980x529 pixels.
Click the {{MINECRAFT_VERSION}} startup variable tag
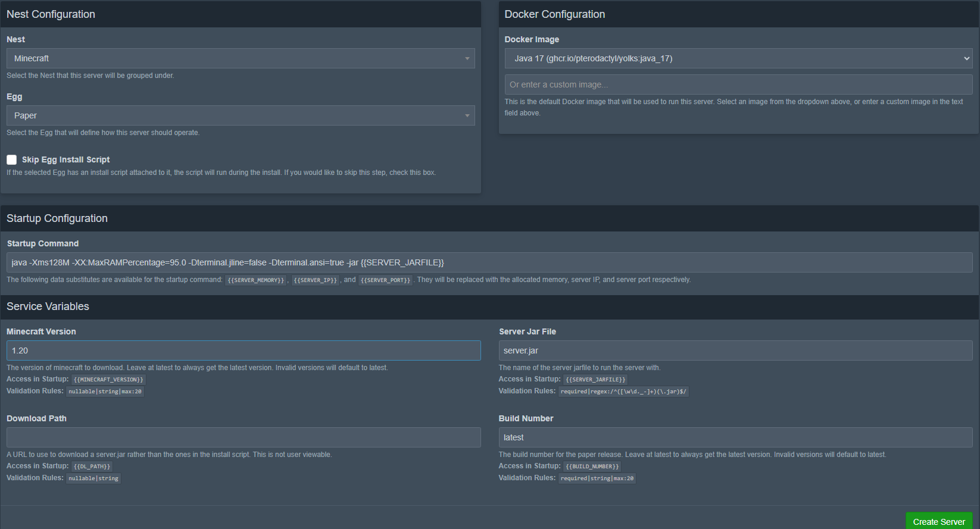[x=108, y=380]
